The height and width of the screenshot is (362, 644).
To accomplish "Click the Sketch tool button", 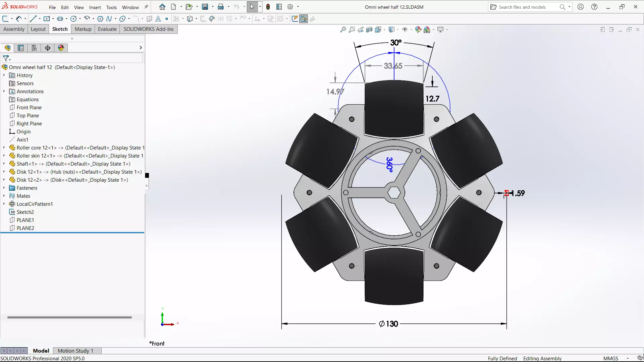I will (5, 19).
